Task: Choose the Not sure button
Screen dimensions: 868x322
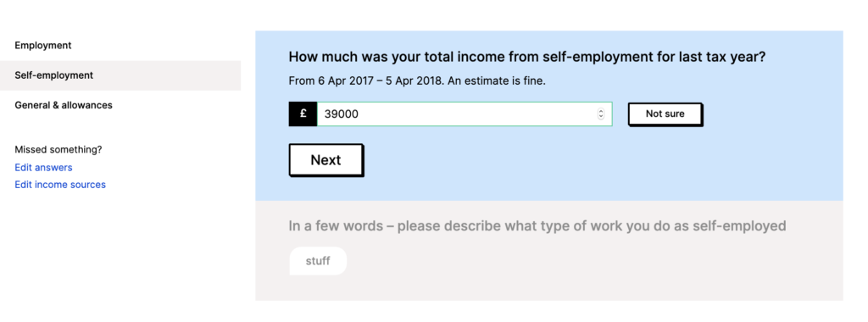Action: tap(665, 114)
